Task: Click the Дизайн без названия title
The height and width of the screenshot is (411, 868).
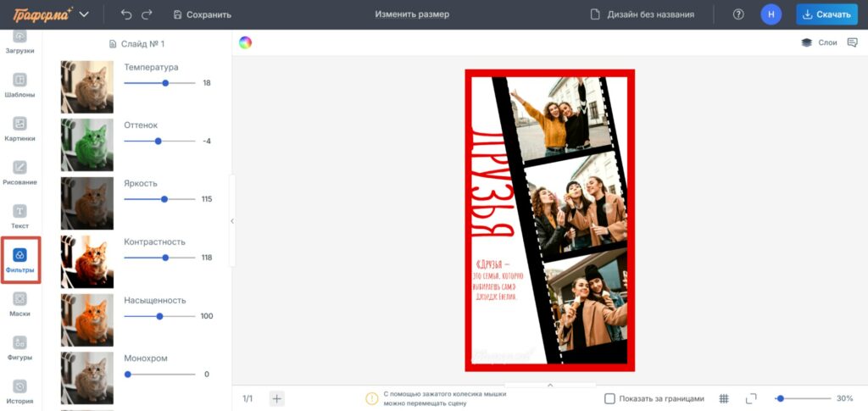Action: tap(643, 14)
